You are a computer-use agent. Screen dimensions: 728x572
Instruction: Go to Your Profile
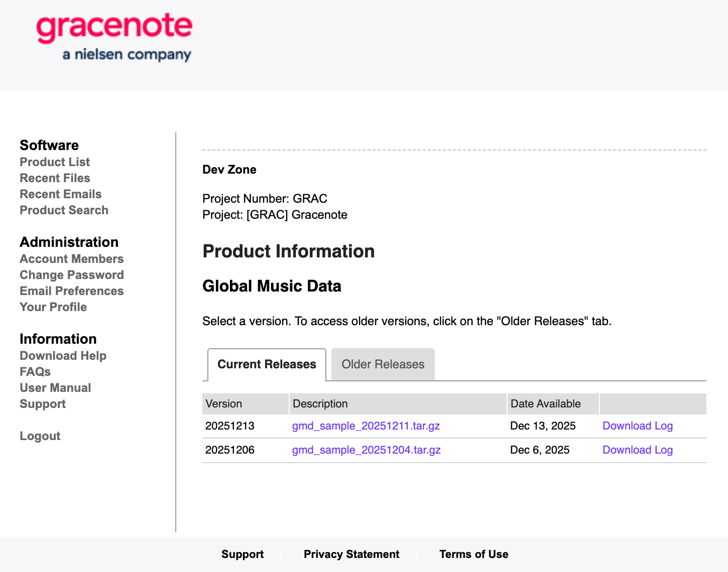pos(53,307)
